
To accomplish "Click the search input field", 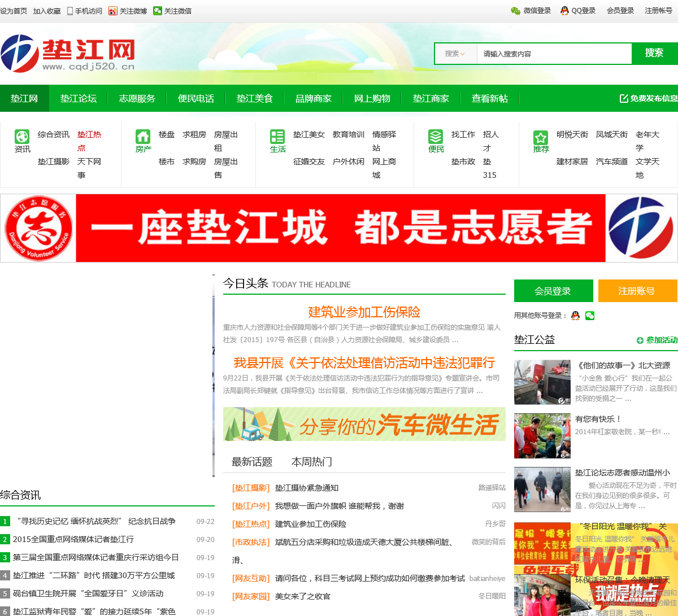I will pyautogui.click(x=554, y=54).
